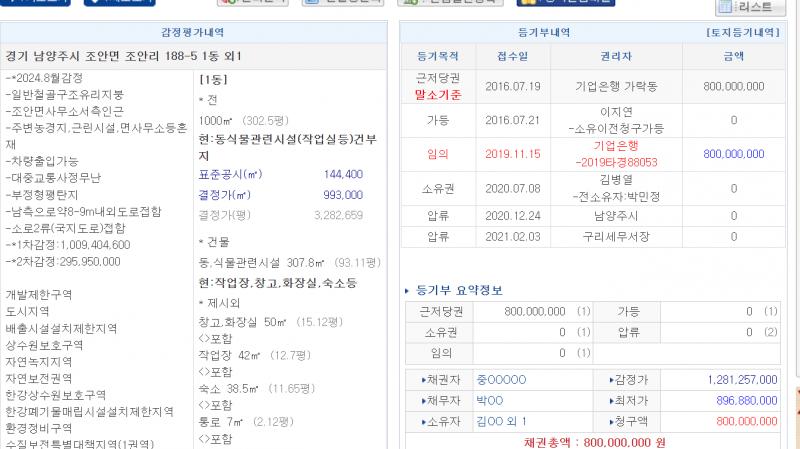800x449 pixels.
Task: Select the red date 2019.11.15
Action: click(x=513, y=154)
